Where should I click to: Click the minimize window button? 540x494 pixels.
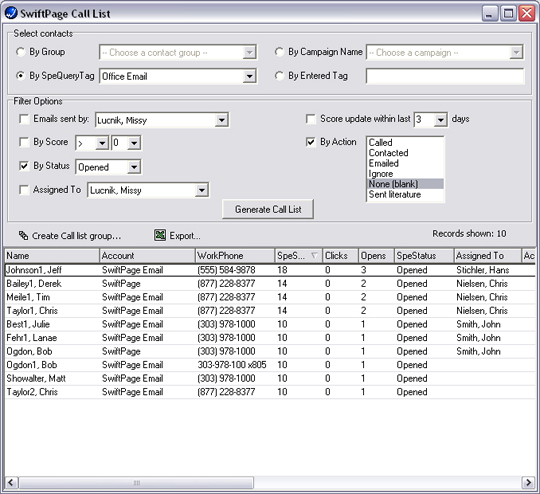coord(489,14)
